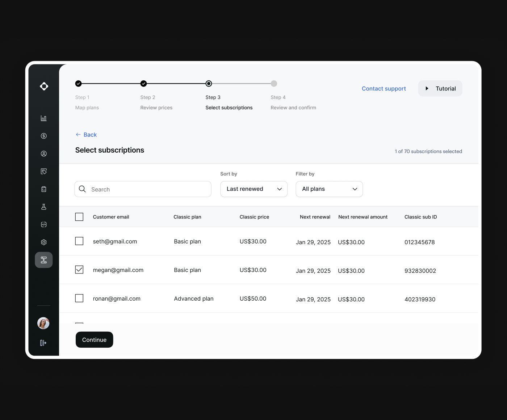Click the Contact support link
The width and height of the screenshot is (507, 420).
(x=384, y=88)
